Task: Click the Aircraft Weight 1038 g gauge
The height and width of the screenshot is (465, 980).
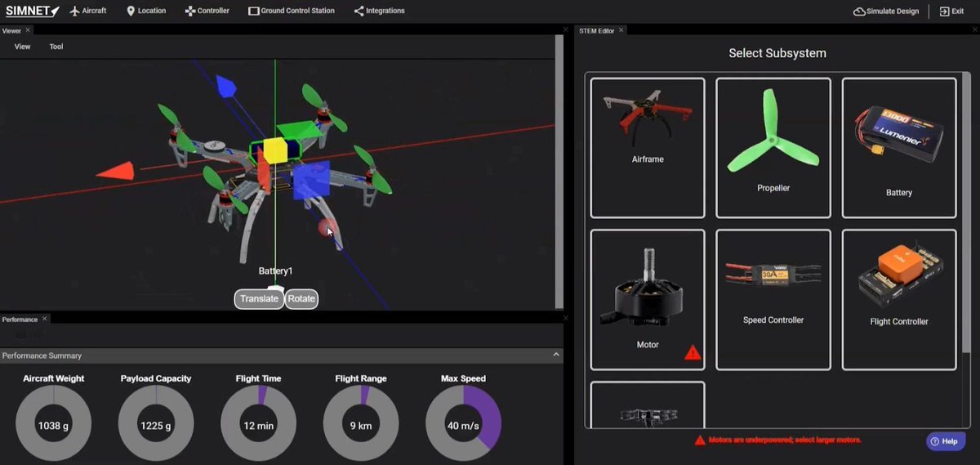Action: [54, 424]
